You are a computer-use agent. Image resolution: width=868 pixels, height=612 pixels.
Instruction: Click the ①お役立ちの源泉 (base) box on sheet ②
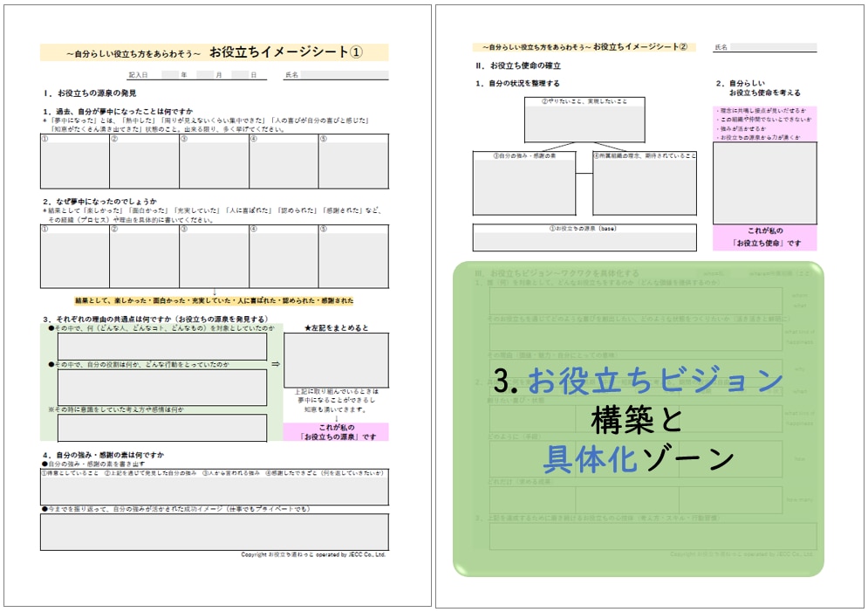coord(584,237)
